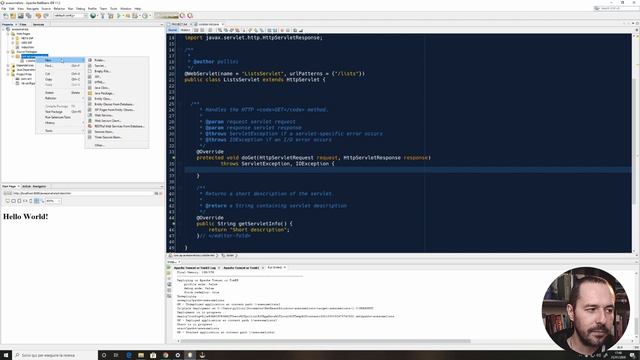Expand the WEB-INF folder node
640x360 pixels.
[13, 43]
